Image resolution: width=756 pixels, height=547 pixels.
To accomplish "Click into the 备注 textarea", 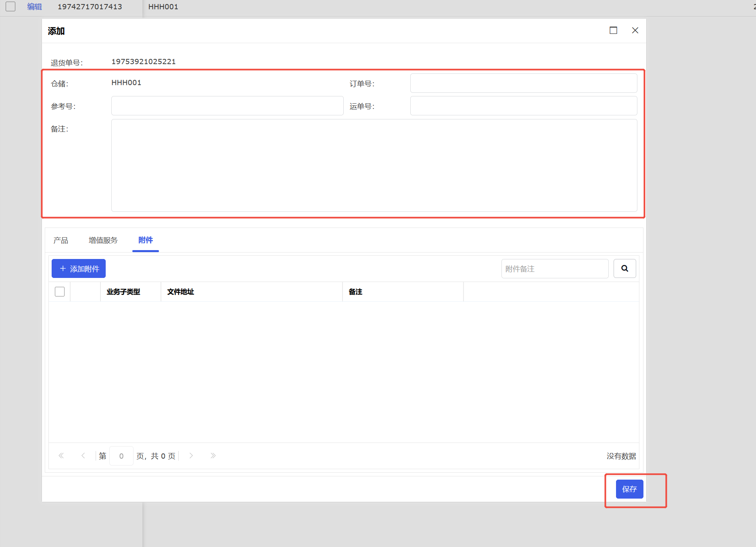I will (374, 165).
